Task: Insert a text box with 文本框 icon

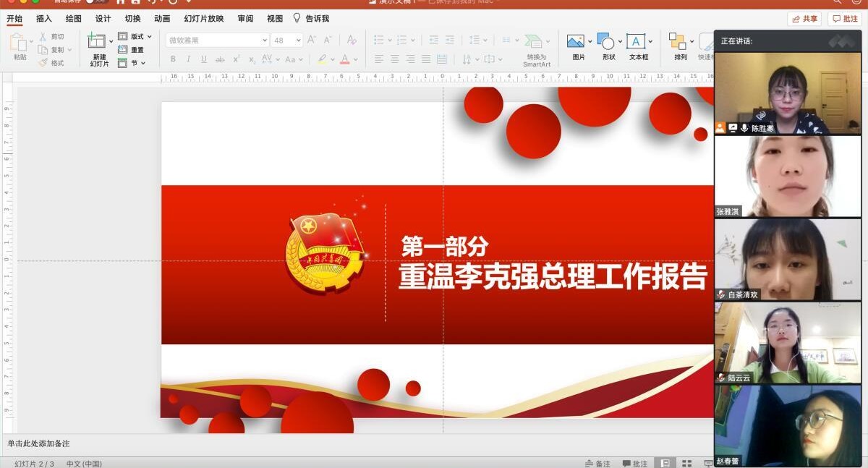Action: [636, 42]
